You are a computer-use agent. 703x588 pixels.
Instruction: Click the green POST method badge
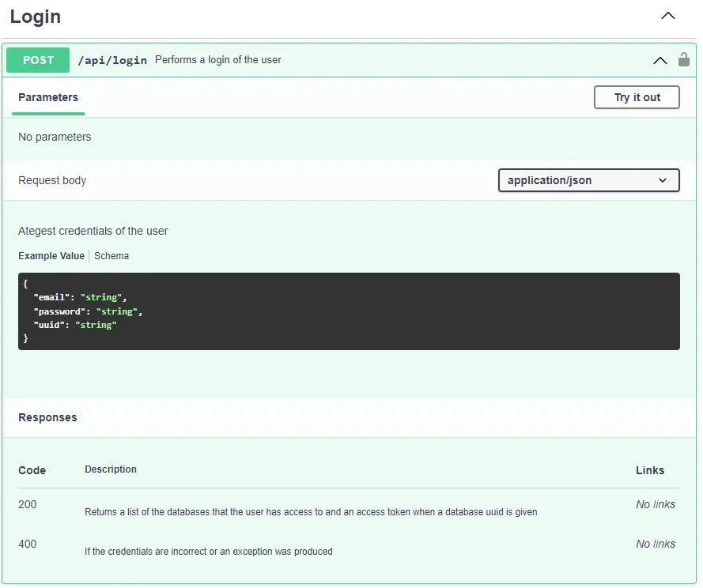[38, 60]
